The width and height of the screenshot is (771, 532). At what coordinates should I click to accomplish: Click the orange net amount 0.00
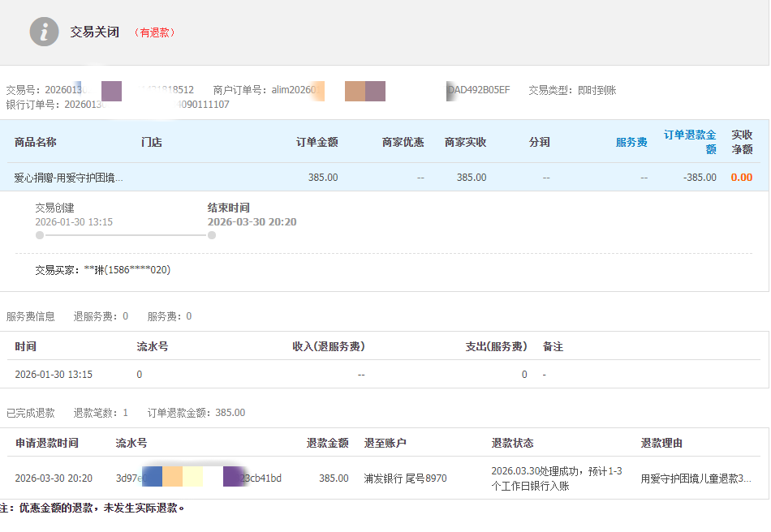tap(742, 178)
